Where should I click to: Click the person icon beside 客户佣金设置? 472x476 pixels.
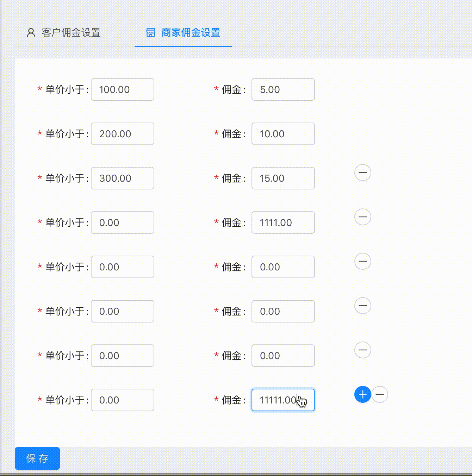(x=31, y=32)
